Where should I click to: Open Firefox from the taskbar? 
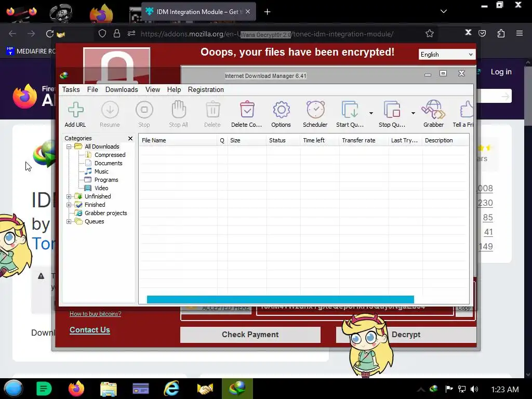coord(76,389)
